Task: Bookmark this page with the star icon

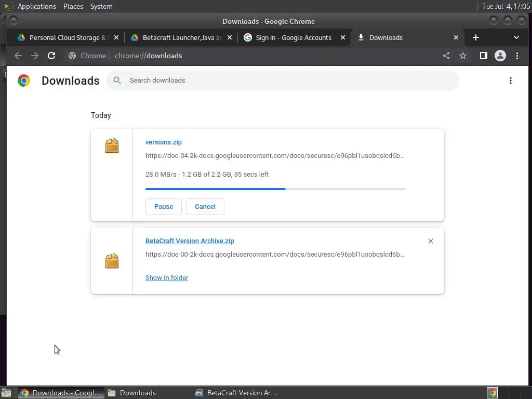Action: pyautogui.click(x=463, y=56)
